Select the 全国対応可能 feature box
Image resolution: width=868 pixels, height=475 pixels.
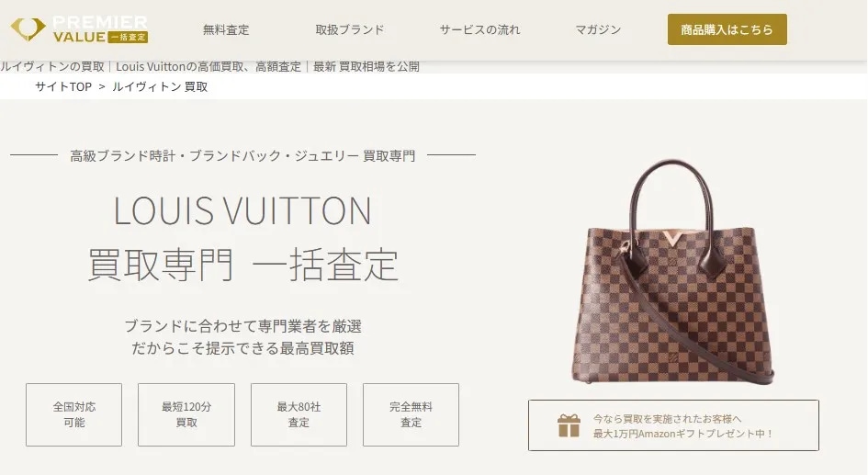click(x=73, y=414)
